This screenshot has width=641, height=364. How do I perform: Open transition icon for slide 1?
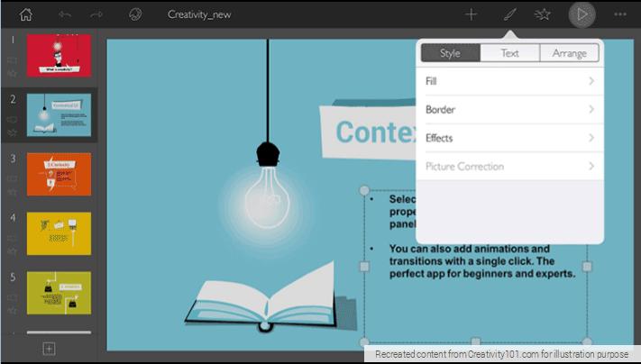pos(13,60)
